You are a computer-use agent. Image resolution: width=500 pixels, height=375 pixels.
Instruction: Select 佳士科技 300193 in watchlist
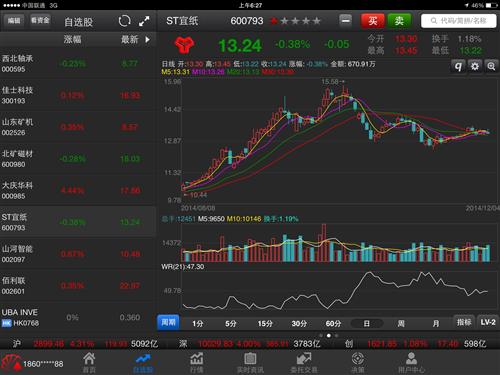click(x=78, y=95)
